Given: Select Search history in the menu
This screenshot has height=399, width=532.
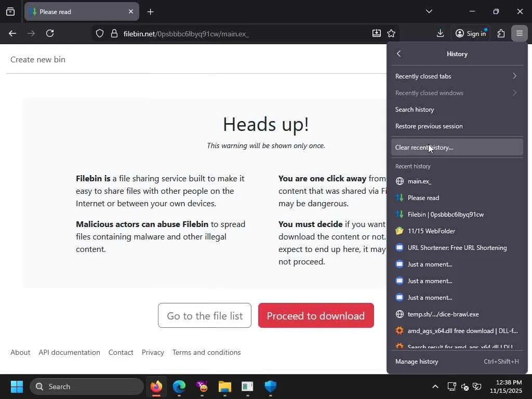Looking at the screenshot, I should 457,110.
